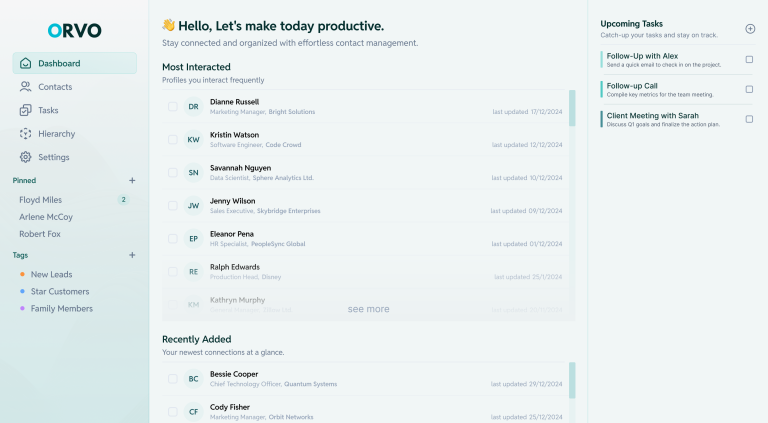Click the BC avatar for Bessie Cooper
Image resolution: width=768 pixels, height=423 pixels.
tap(193, 378)
